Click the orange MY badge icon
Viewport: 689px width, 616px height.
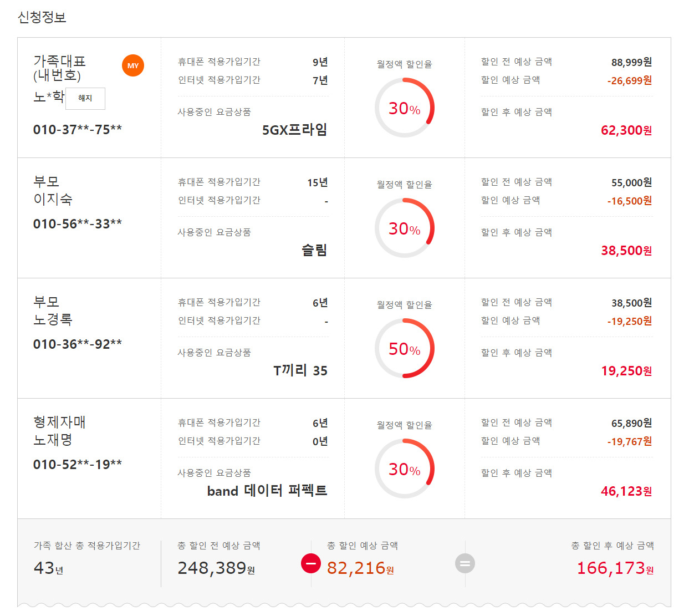(x=133, y=65)
